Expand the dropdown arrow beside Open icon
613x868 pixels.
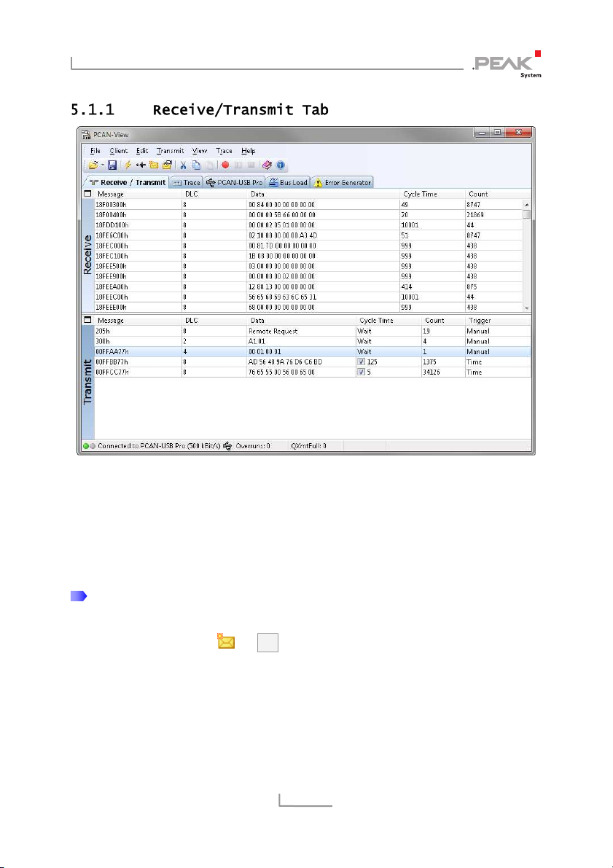click(103, 165)
